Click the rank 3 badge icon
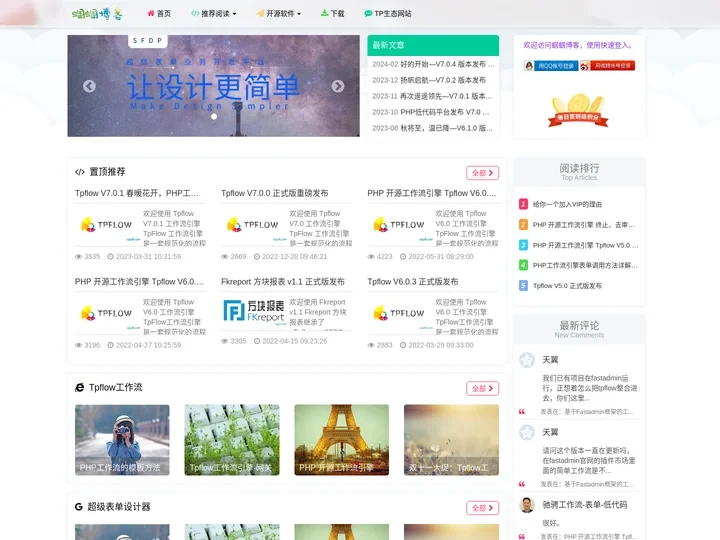The height and width of the screenshot is (540, 720). 523,245
